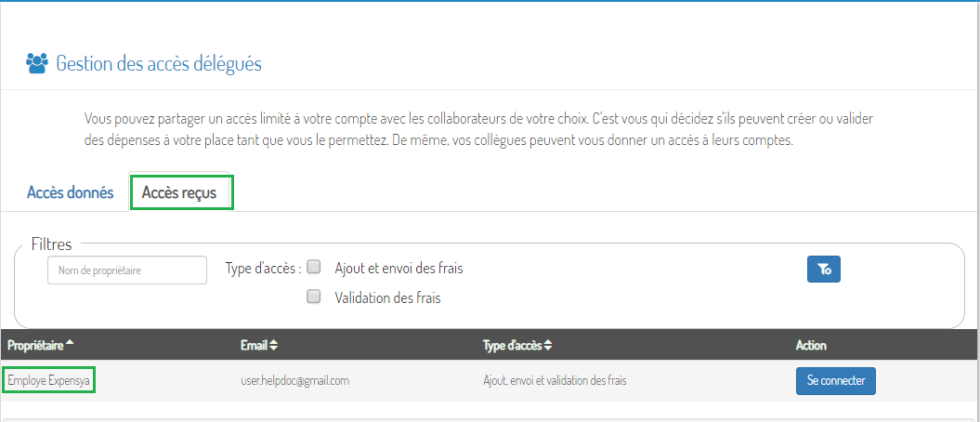Select the Accès reçus tab
The width and height of the screenshot is (980, 422).
click(x=179, y=192)
